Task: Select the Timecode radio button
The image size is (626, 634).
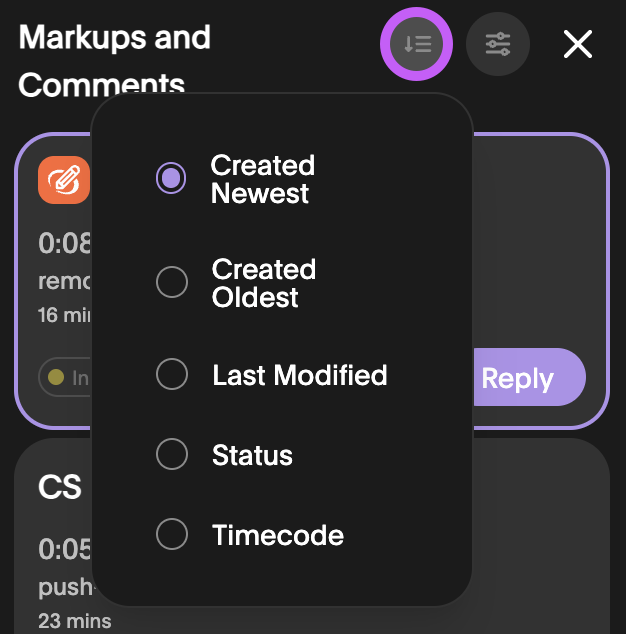Action: [x=172, y=534]
